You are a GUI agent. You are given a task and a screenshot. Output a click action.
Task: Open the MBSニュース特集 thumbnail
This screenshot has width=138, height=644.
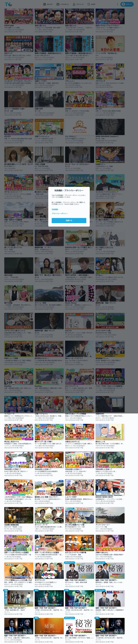coord(19,349)
